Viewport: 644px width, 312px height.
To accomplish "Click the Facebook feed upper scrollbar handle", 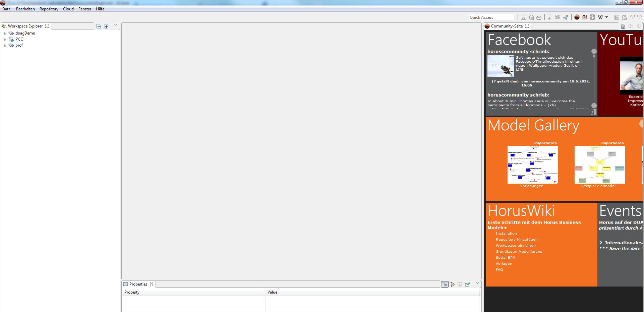I will (594, 51).
